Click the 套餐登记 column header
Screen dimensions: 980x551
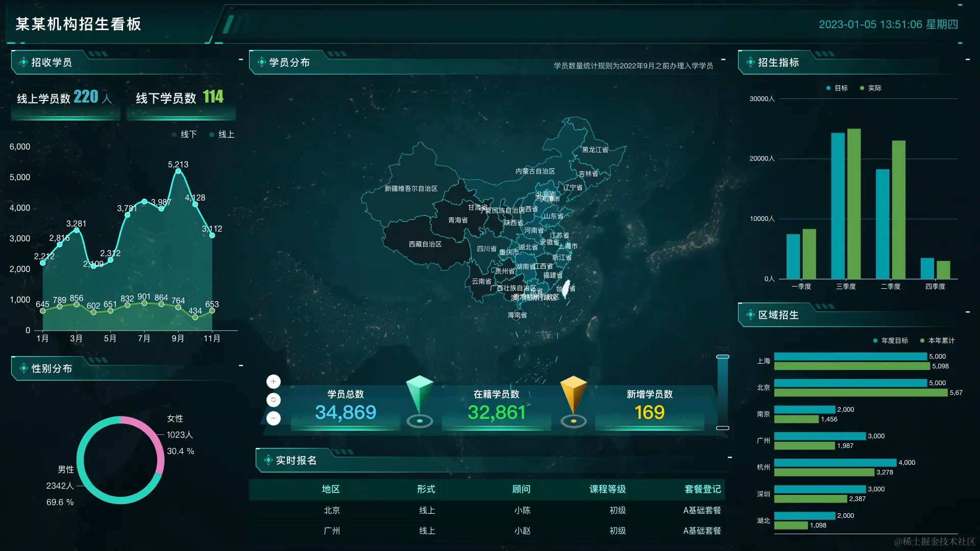pos(702,489)
